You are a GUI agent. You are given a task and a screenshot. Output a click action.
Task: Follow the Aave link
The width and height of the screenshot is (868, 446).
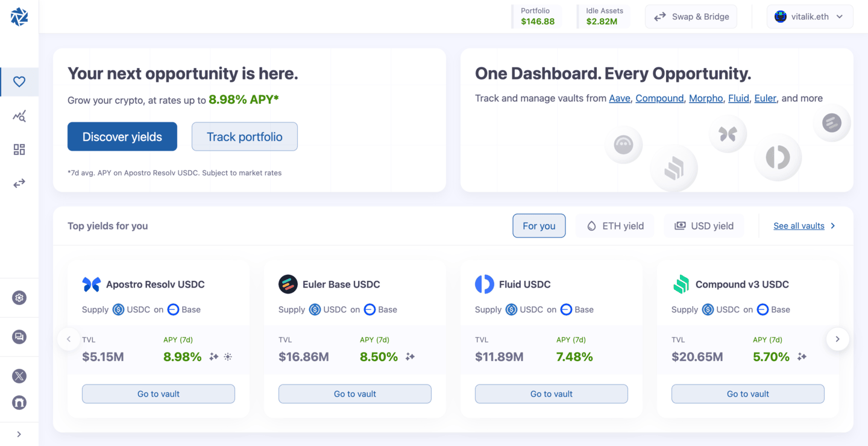tap(620, 98)
